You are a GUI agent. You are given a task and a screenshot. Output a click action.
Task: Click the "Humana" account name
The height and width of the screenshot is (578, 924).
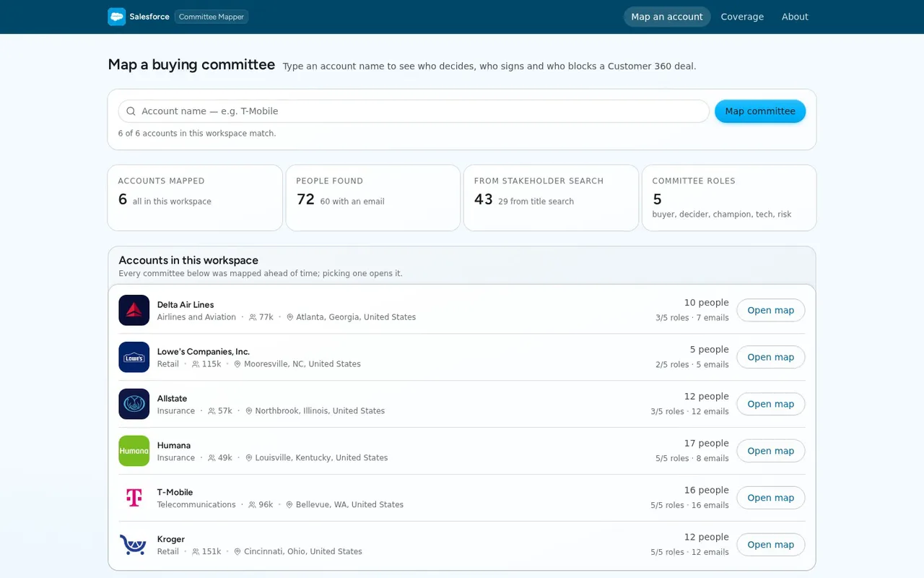point(174,445)
